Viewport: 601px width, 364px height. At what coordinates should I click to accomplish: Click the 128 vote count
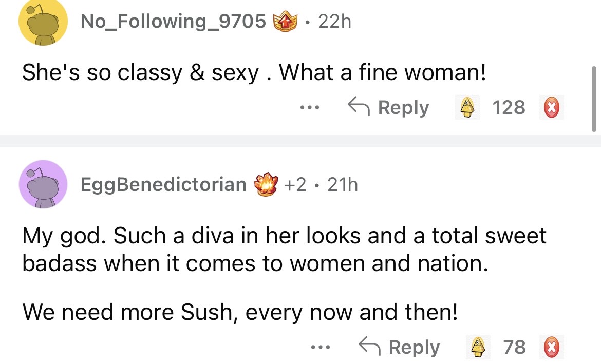tap(509, 108)
